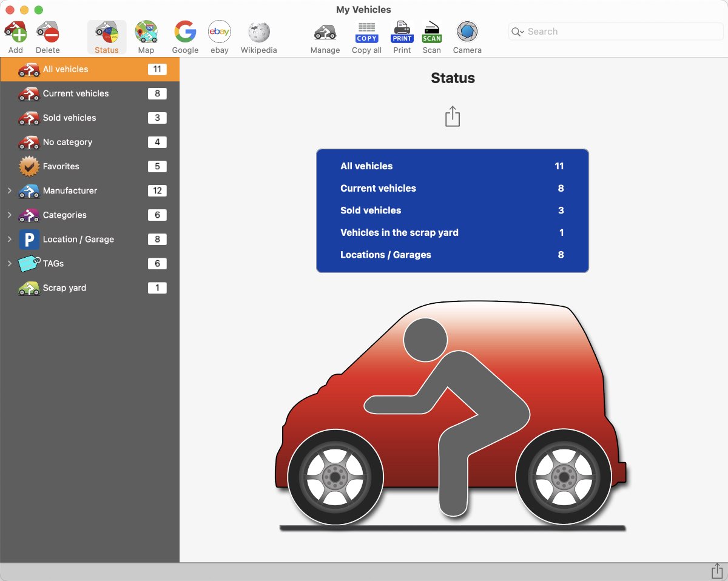Select Current vehicles in the sidebar

(90, 93)
